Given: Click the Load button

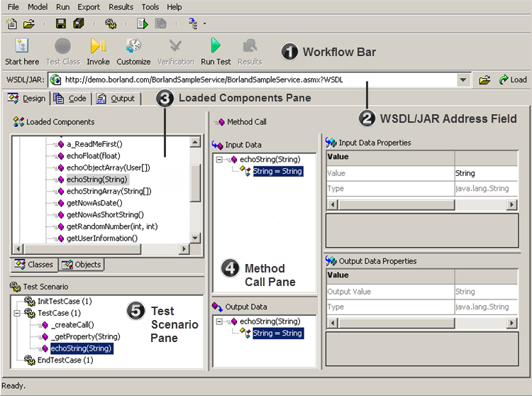Looking at the screenshot, I should [512, 79].
